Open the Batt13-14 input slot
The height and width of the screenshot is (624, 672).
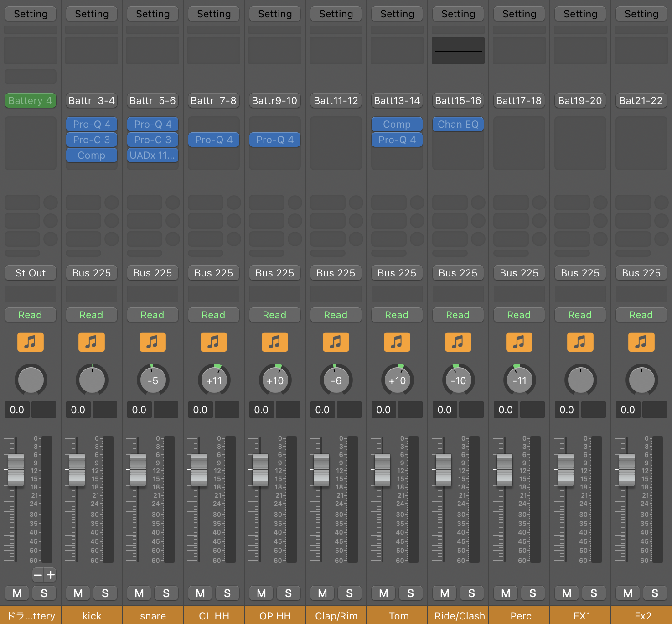click(x=397, y=100)
